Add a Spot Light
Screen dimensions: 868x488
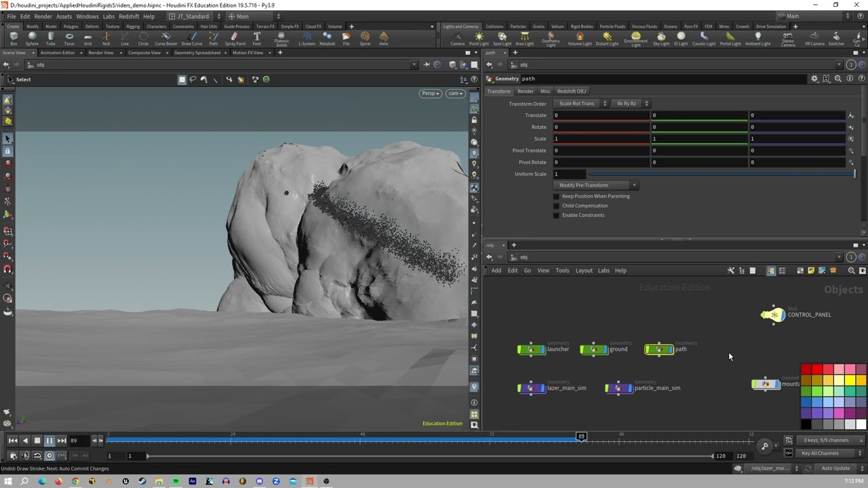502,39
